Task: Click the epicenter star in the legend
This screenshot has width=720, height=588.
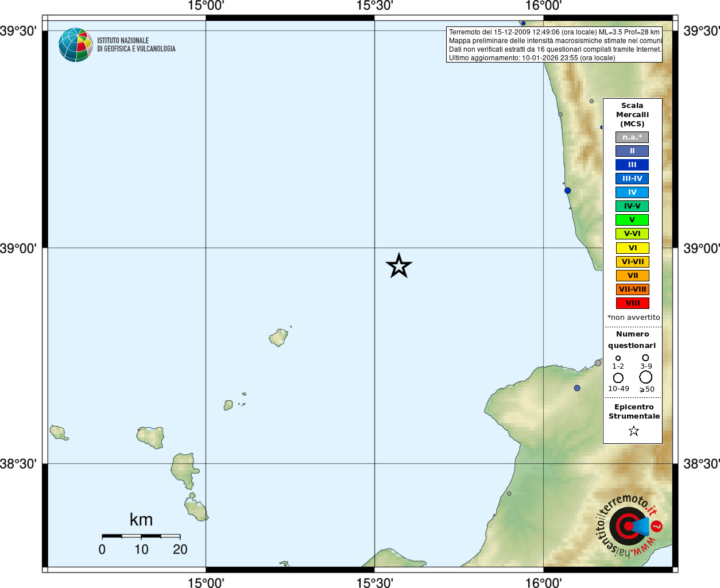Action: click(633, 431)
